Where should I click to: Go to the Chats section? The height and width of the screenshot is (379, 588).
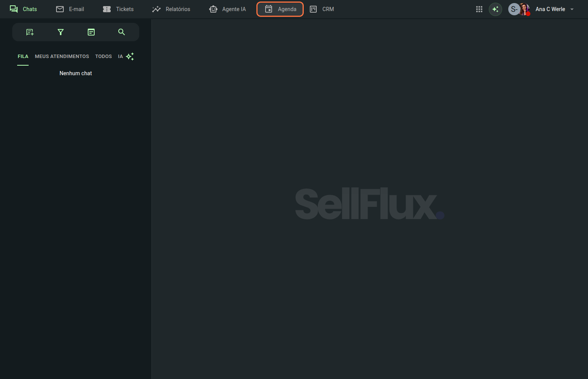click(x=23, y=9)
